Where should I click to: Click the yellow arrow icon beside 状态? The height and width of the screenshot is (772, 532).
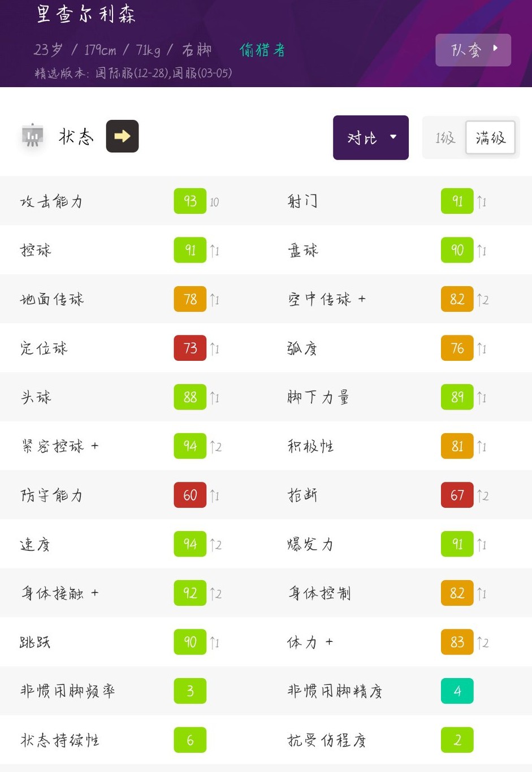point(122,136)
